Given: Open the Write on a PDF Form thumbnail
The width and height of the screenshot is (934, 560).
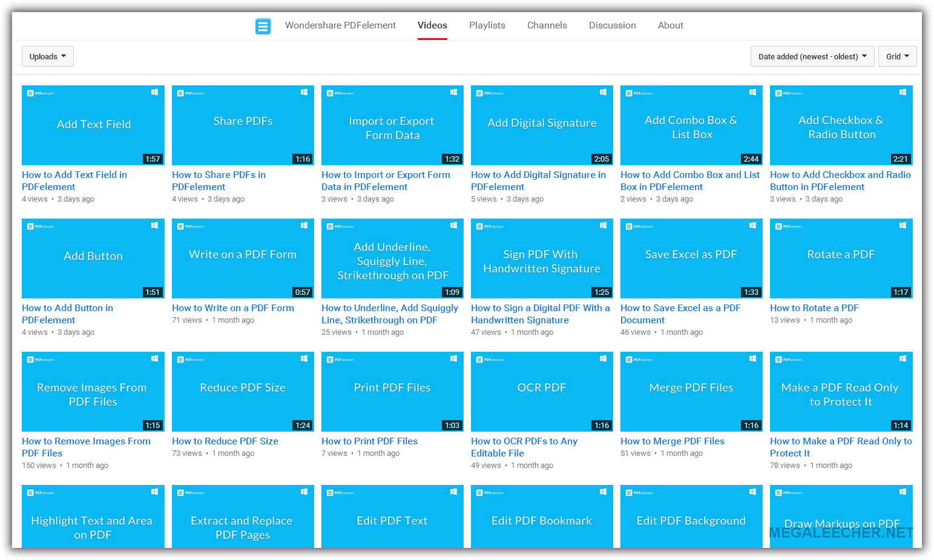Looking at the screenshot, I should 243,259.
